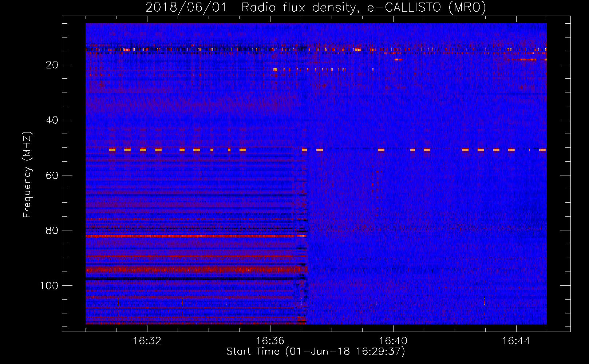Click the "Frequency (MHZ)" axis label
The image size is (589, 364).
coord(27,175)
